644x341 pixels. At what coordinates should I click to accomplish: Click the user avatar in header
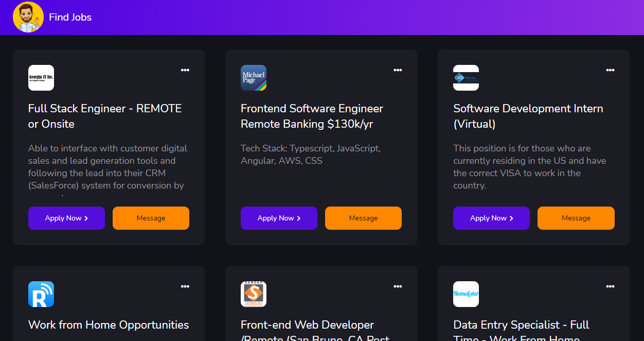[x=28, y=18]
